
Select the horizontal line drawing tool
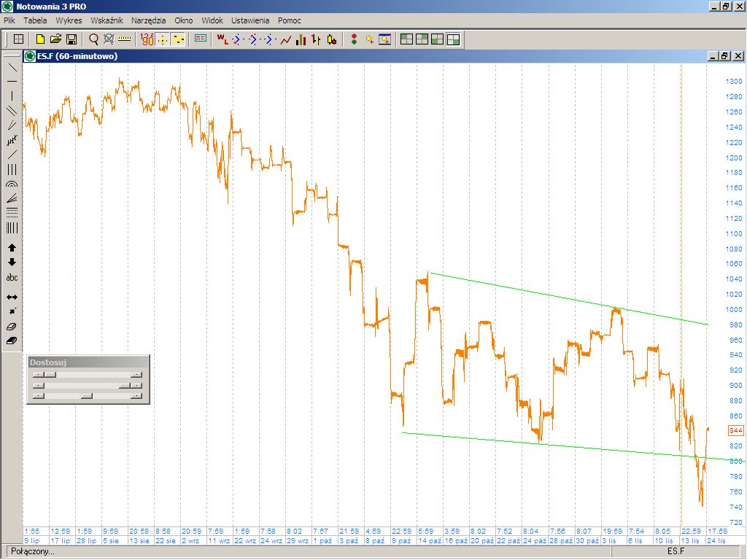coord(12,82)
